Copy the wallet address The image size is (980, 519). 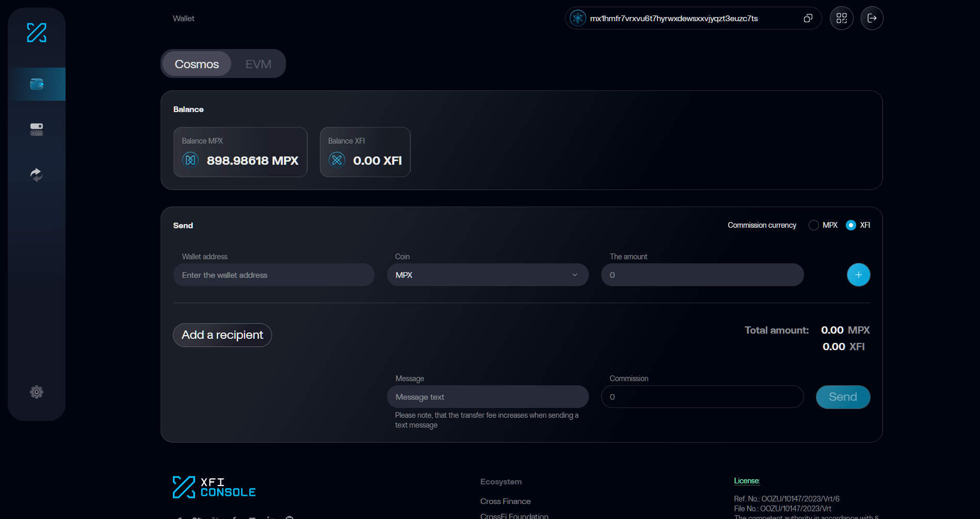(808, 19)
